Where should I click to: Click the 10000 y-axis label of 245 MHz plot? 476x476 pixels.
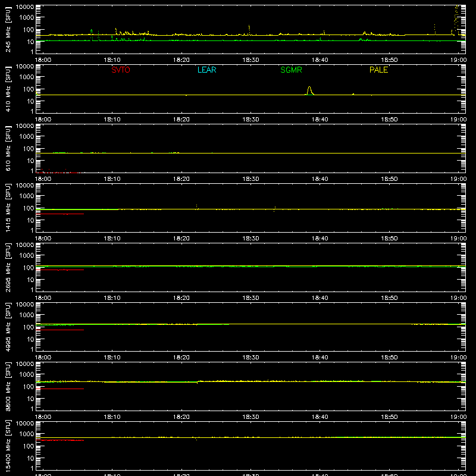(x=25, y=7)
